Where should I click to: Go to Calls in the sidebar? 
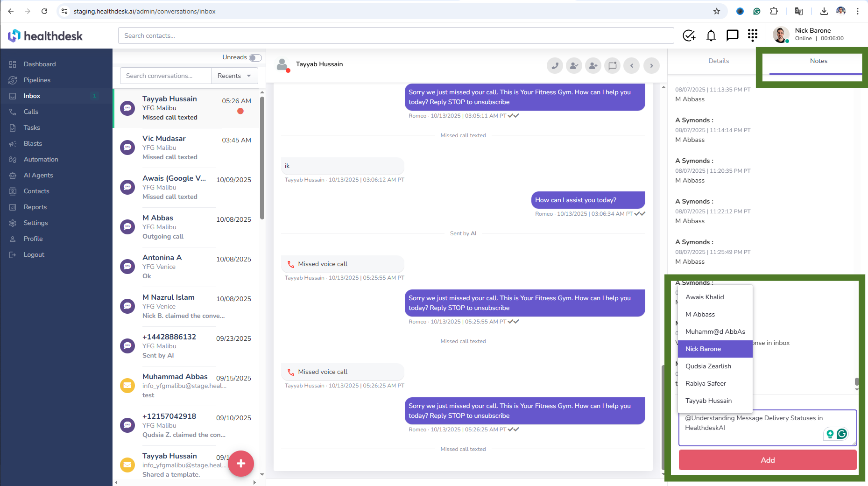point(31,112)
